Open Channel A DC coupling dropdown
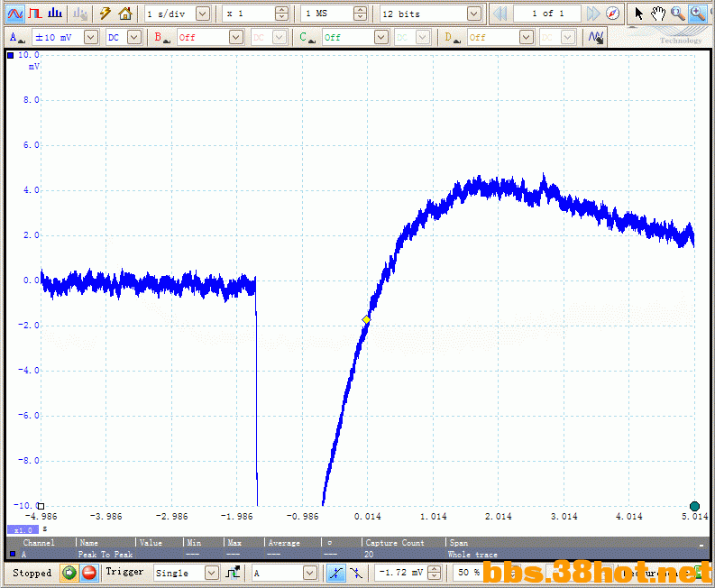715x588 pixels. [x=134, y=37]
